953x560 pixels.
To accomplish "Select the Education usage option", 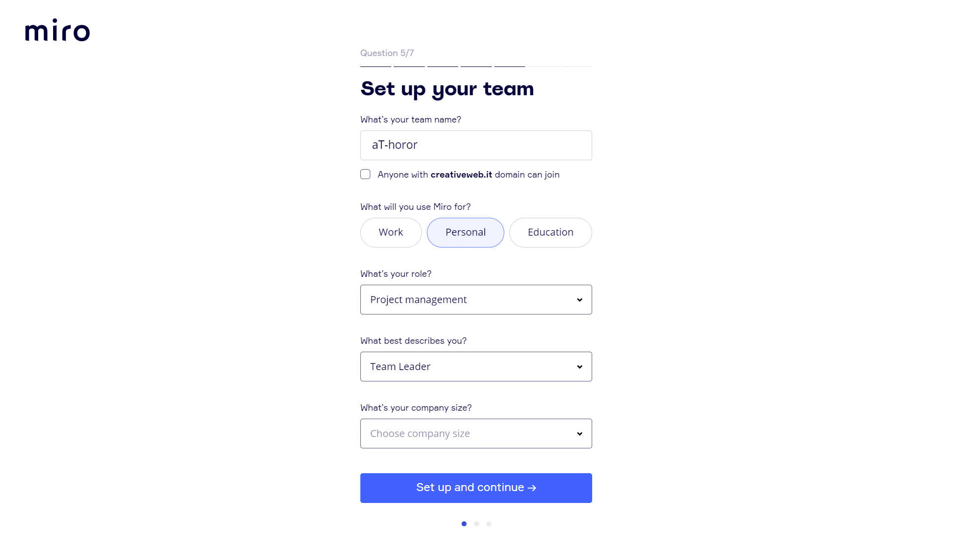I will 551,233.
